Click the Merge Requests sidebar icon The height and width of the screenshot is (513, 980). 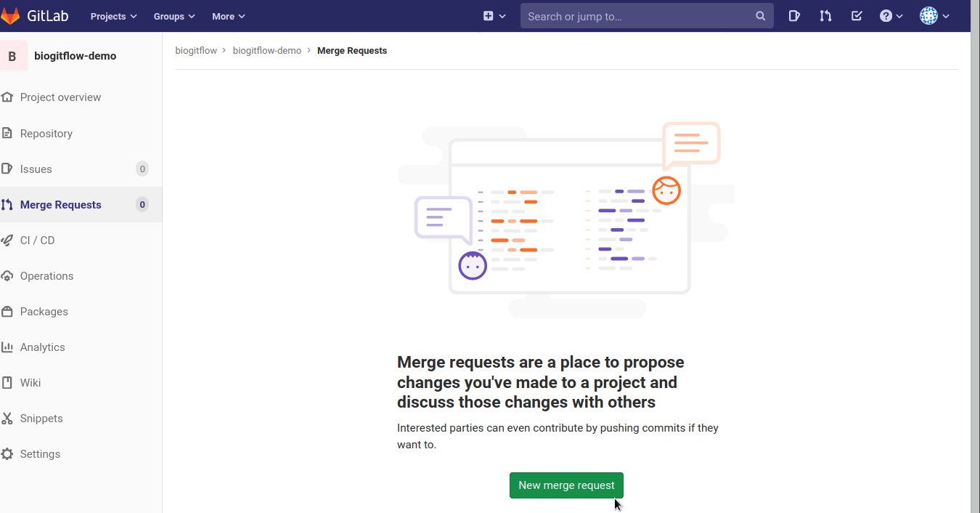pos(7,204)
